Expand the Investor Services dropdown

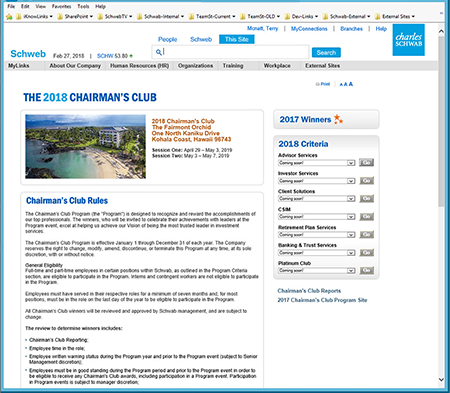(x=316, y=181)
